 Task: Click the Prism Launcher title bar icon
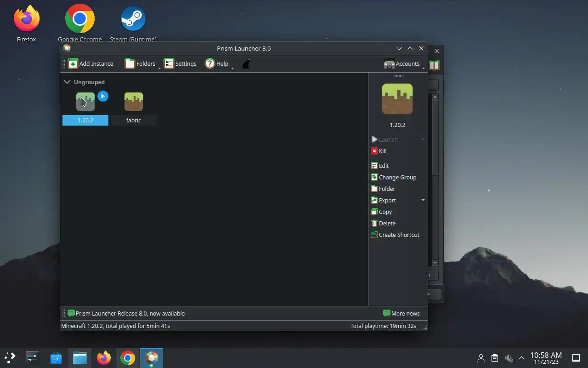(67, 48)
